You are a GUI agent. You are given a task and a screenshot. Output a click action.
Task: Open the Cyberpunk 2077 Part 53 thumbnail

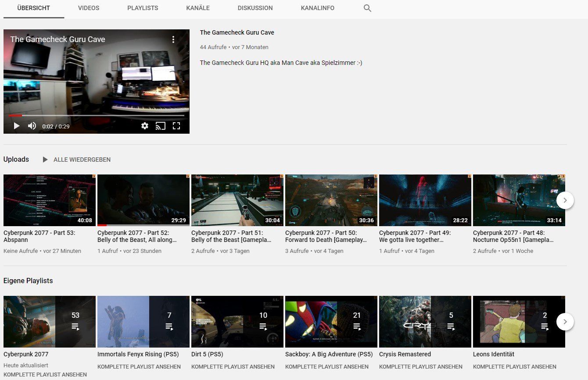[50, 200]
